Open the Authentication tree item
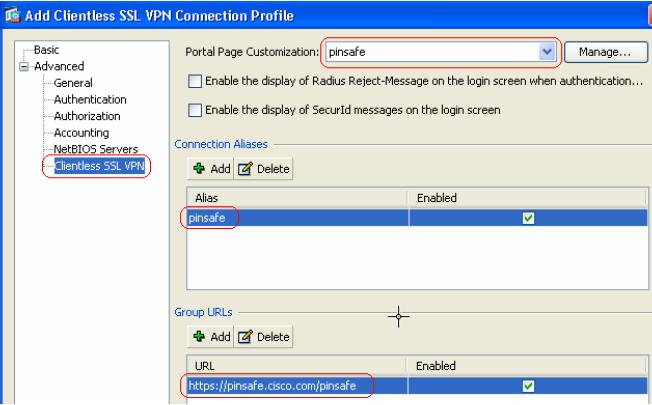This screenshot has height=405, width=652. click(x=90, y=99)
